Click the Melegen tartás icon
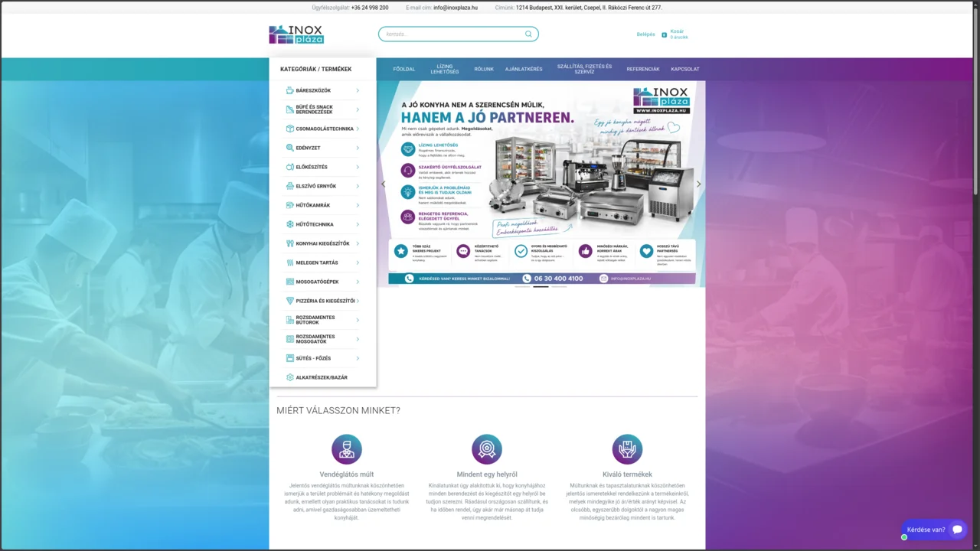Image resolution: width=980 pixels, height=551 pixels. point(289,262)
